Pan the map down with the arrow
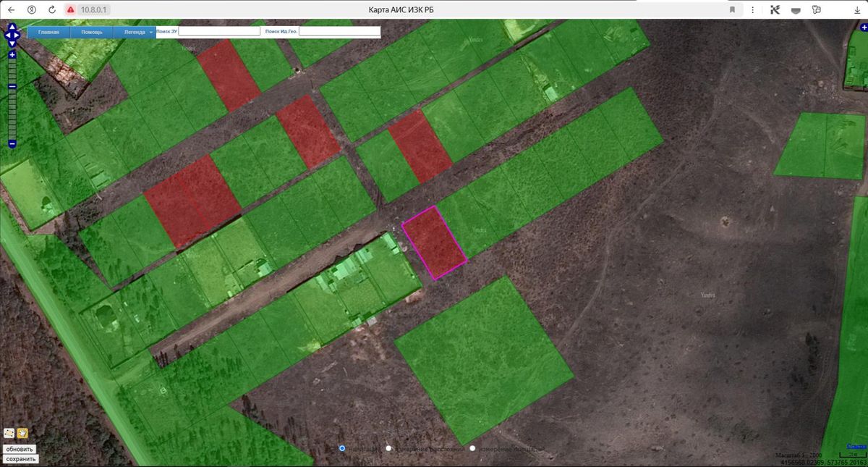Screen dimensions: 868x467 click(12, 43)
